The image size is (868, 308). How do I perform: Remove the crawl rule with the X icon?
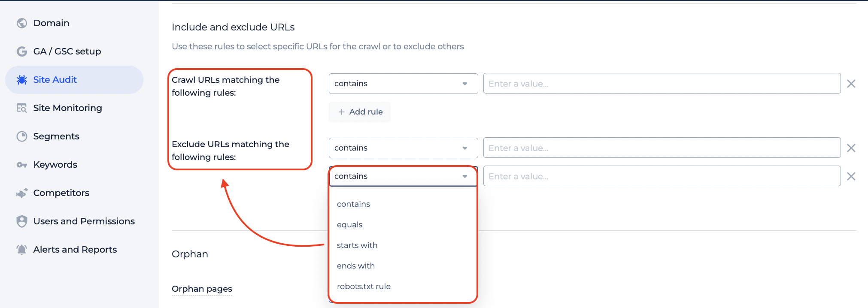851,84
